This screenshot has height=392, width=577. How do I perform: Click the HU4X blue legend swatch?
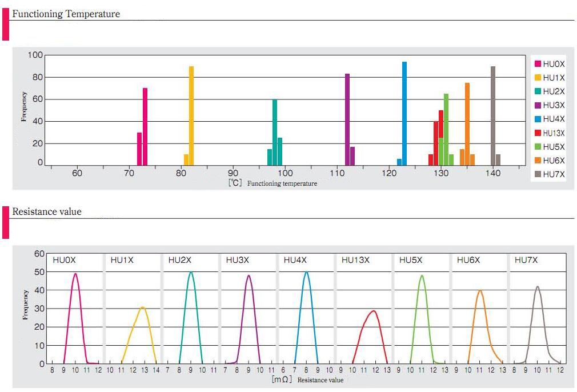pos(538,119)
